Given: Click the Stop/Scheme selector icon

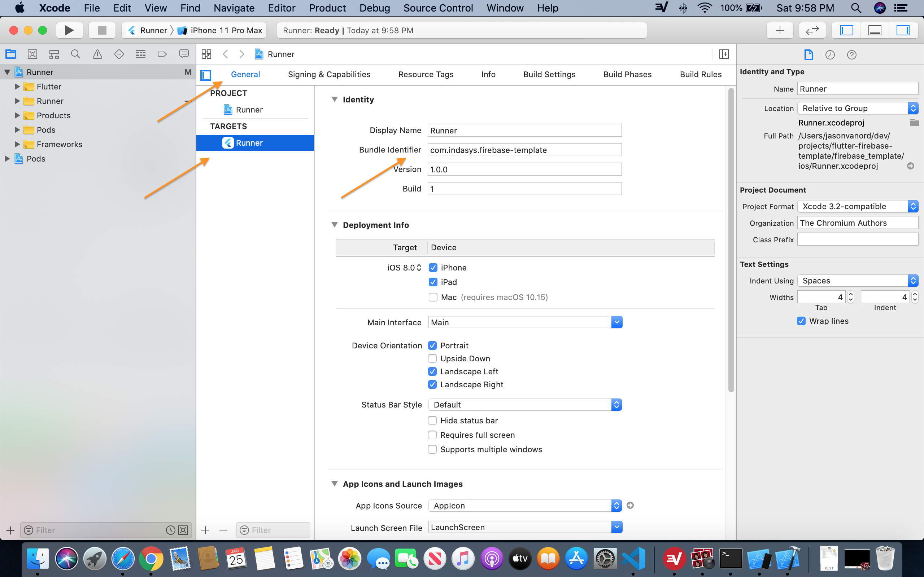Looking at the screenshot, I should coord(101,30).
